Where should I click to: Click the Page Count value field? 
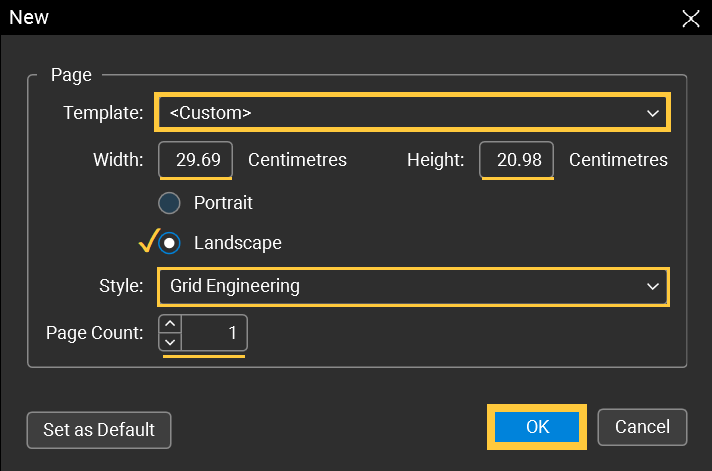[x=214, y=333]
